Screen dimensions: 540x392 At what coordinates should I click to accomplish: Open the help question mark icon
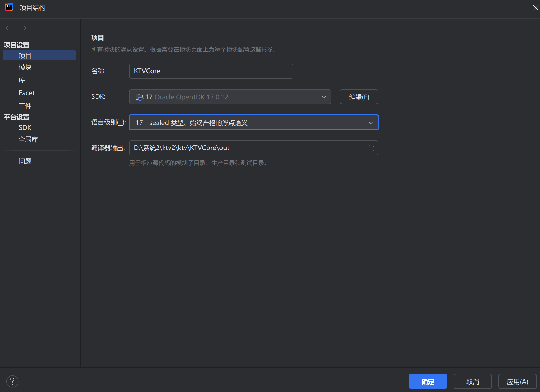[x=12, y=381]
